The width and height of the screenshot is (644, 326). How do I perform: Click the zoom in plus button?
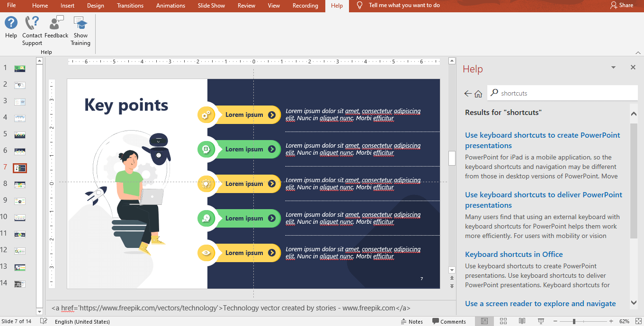click(x=611, y=321)
